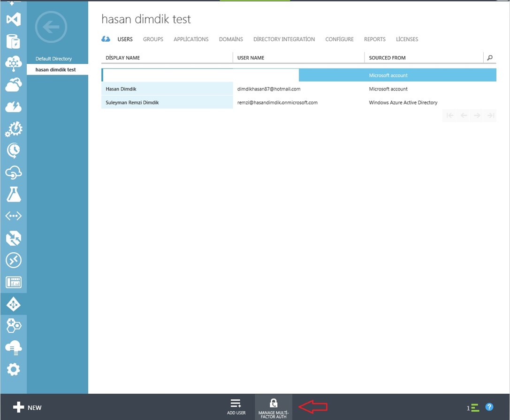Screen dimensions: 510x420
Task: Click the search magnifier in table header
Action: (490, 58)
